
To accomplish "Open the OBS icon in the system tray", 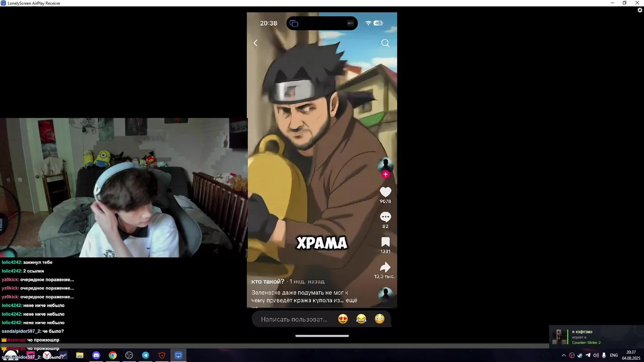I will coord(572,355).
